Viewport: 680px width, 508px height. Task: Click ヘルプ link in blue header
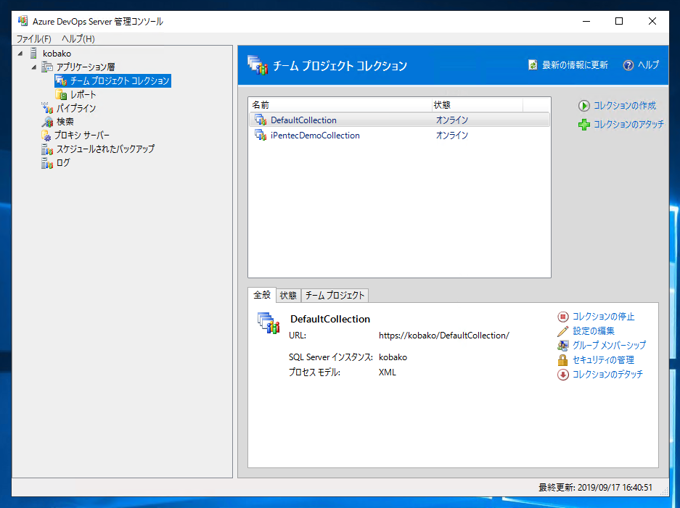pos(648,65)
